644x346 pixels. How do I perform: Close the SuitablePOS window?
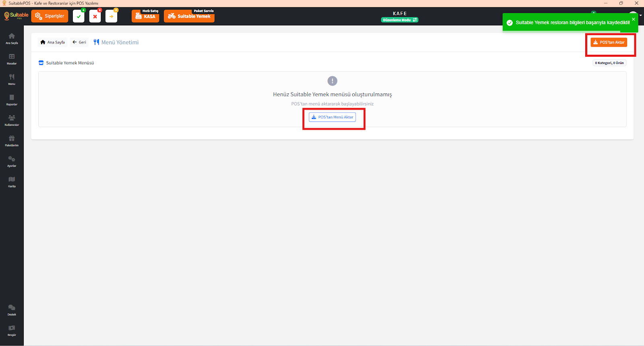click(x=636, y=3)
